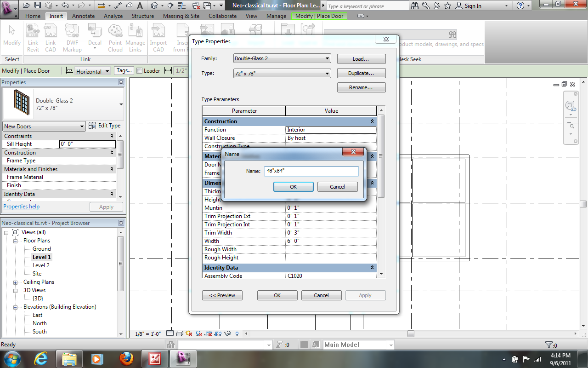Switch to the Structure ribbon tab
Viewport: 588px width, 368px height.
143,16
